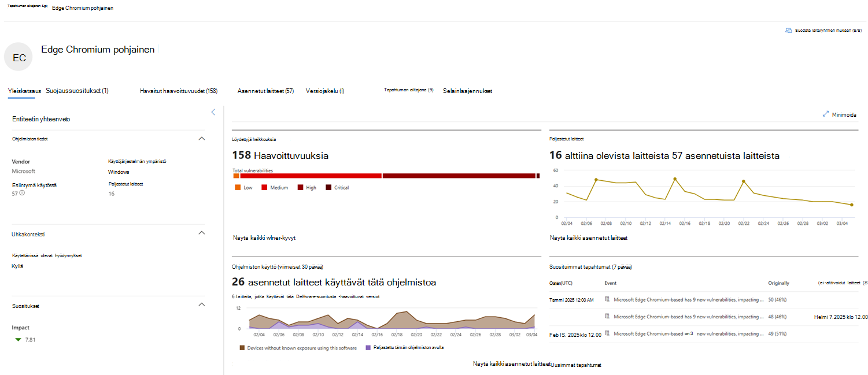
Task: Click event text on the 48 (46%) row
Action: click(x=689, y=317)
